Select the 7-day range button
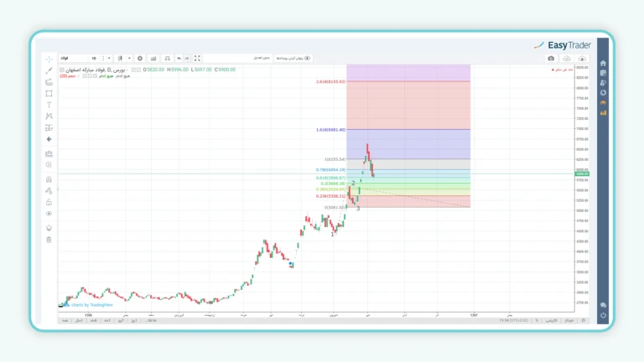The width and height of the screenshot is (644, 362). tap(121, 321)
